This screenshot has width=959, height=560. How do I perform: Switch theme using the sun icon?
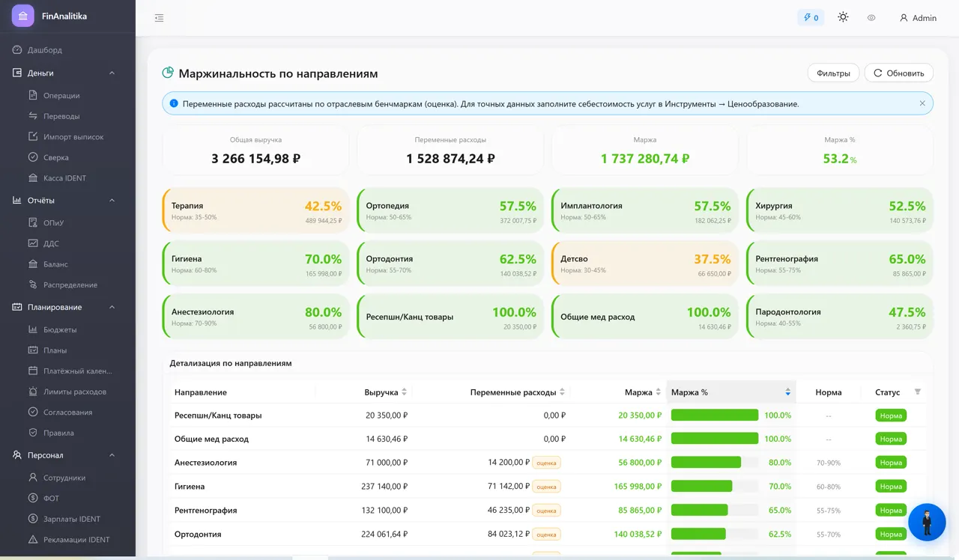click(843, 17)
